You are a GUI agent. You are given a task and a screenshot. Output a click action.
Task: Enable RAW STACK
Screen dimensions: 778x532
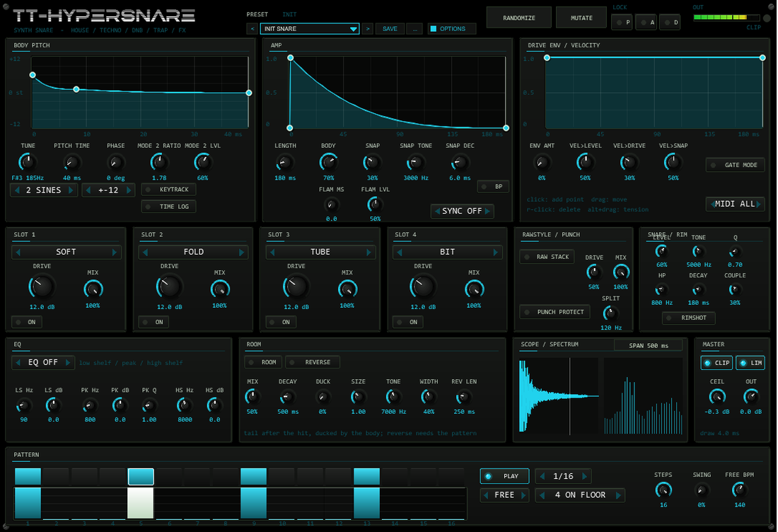pos(547,257)
